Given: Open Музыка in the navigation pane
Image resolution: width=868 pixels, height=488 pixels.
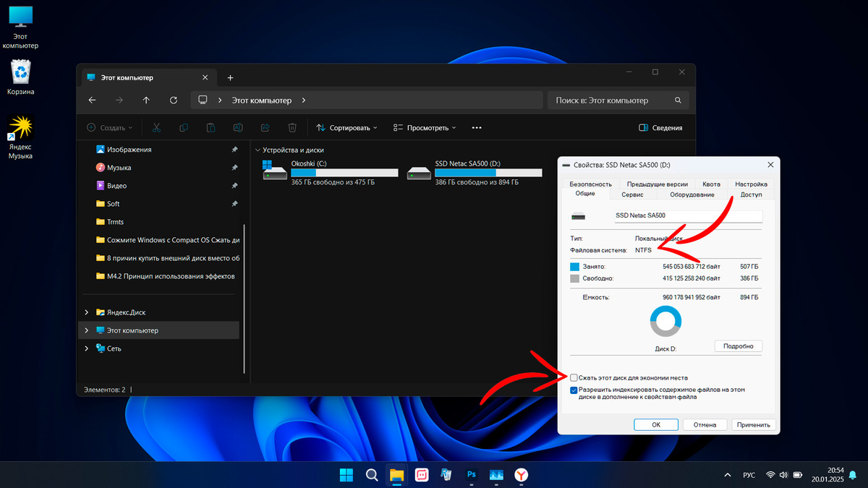Looking at the screenshot, I should (x=119, y=168).
